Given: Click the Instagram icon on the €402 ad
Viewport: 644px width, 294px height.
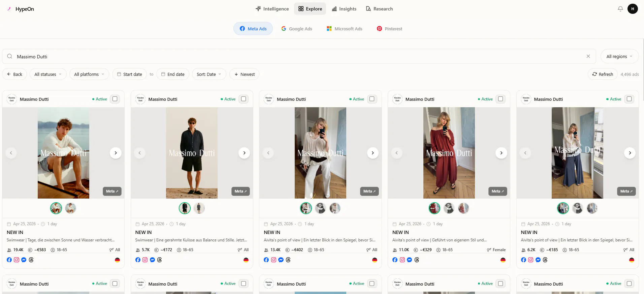Looking at the screenshot, I should pos(273,260).
